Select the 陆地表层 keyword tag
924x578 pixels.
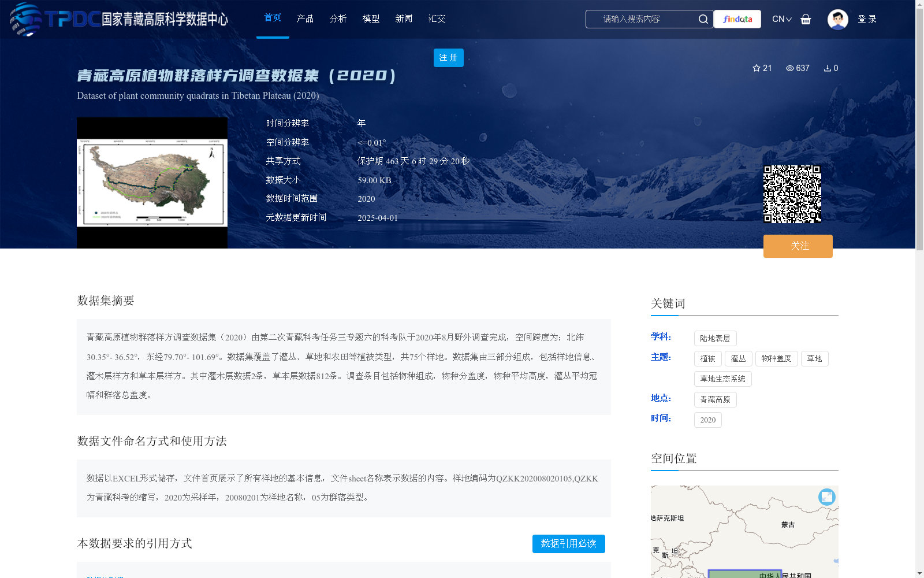pos(716,338)
